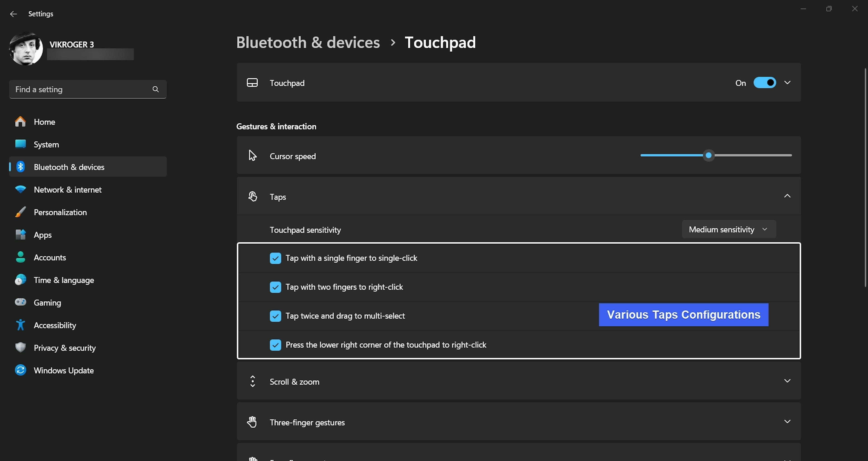
Task: Turn off the Touchpad toggle switch
Action: click(x=764, y=82)
